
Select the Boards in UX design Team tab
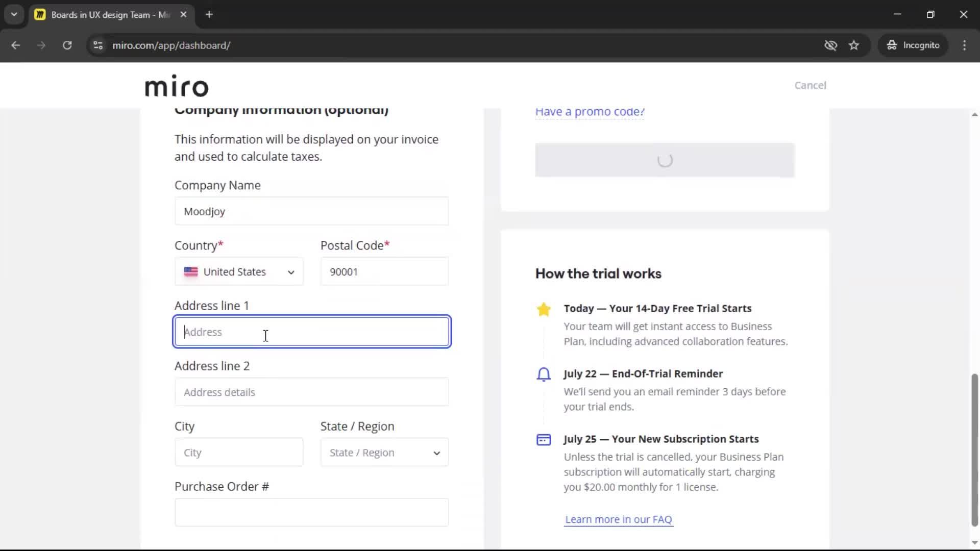click(x=110, y=15)
